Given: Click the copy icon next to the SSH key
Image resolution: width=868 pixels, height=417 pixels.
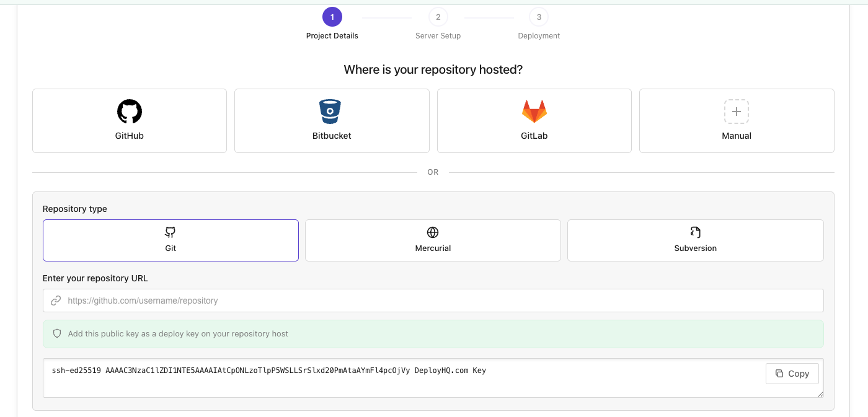Looking at the screenshot, I should [780, 373].
